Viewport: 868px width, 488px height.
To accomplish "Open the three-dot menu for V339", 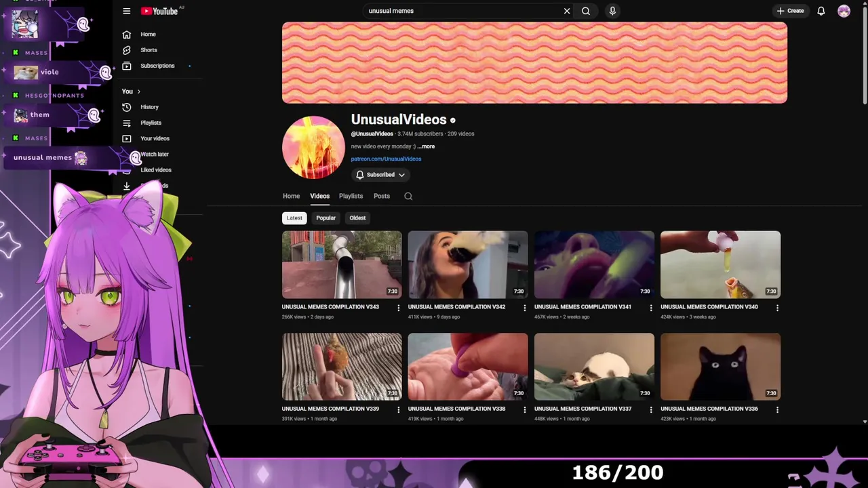I will coord(398,409).
